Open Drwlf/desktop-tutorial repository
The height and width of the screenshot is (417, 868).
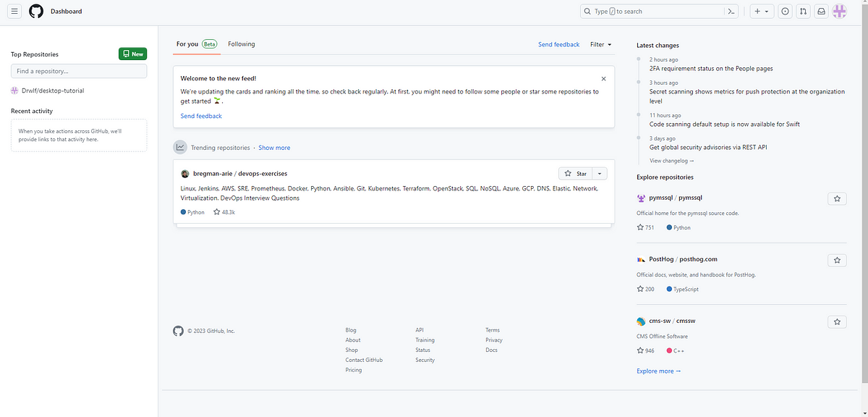point(53,90)
